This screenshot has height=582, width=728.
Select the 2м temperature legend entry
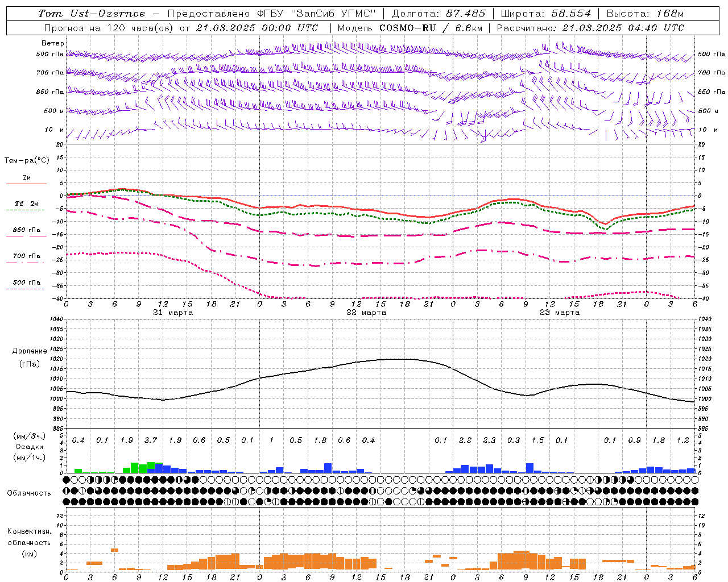click(x=27, y=177)
